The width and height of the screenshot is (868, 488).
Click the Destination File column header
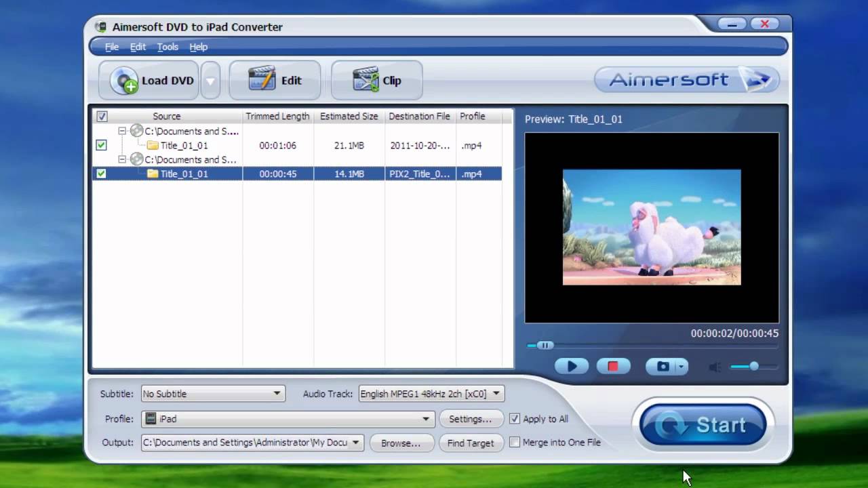pyautogui.click(x=419, y=116)
